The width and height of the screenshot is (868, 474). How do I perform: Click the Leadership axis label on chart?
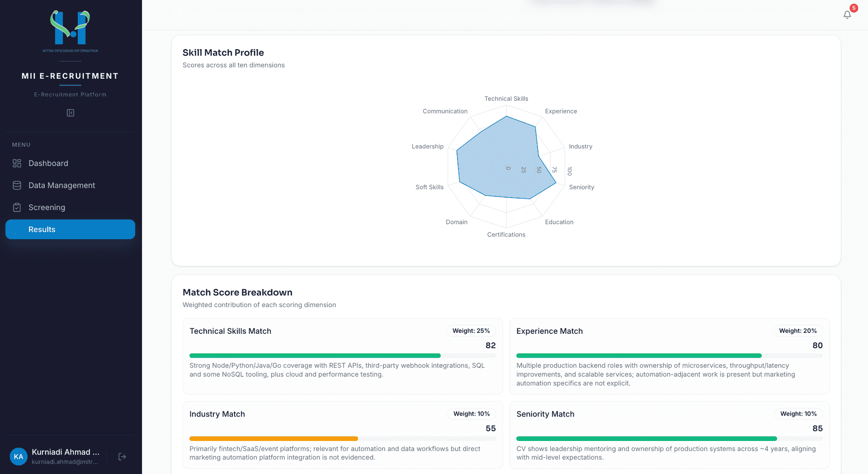428,147
